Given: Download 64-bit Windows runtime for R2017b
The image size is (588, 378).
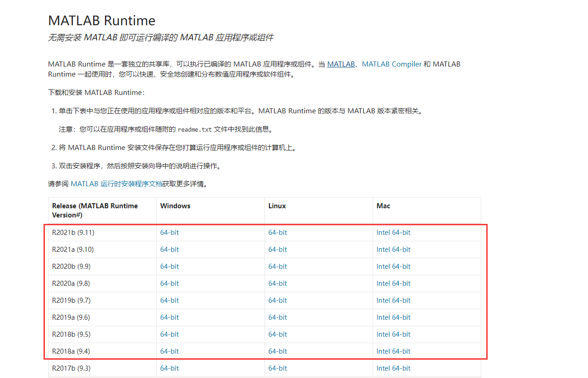Looking at the screenshot, I should (x=169, y=368).
